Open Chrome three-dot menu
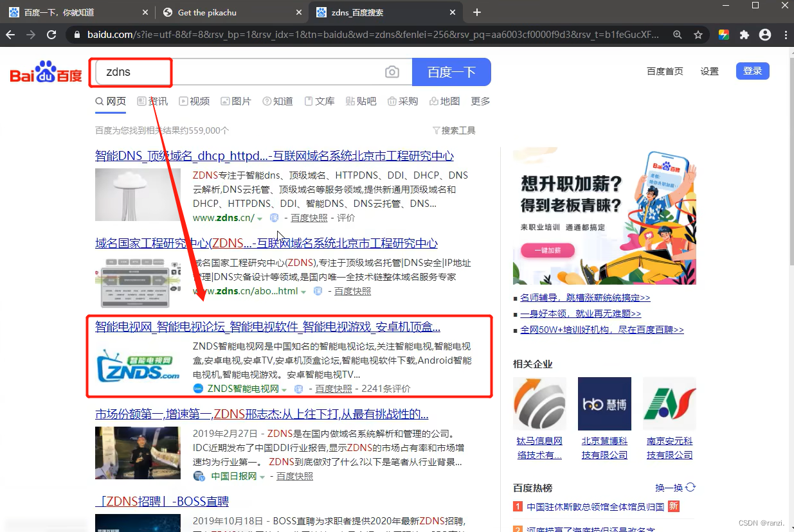 (x=785, y=35)
